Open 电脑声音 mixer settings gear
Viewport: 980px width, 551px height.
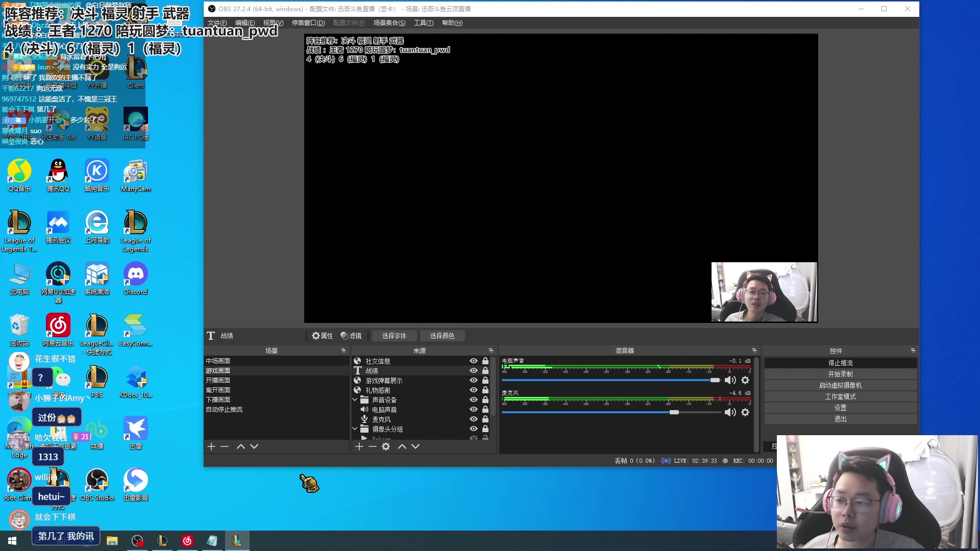745,380
